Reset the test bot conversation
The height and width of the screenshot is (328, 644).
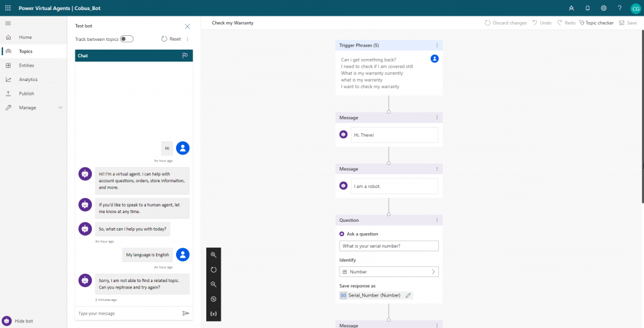point(171,39)
